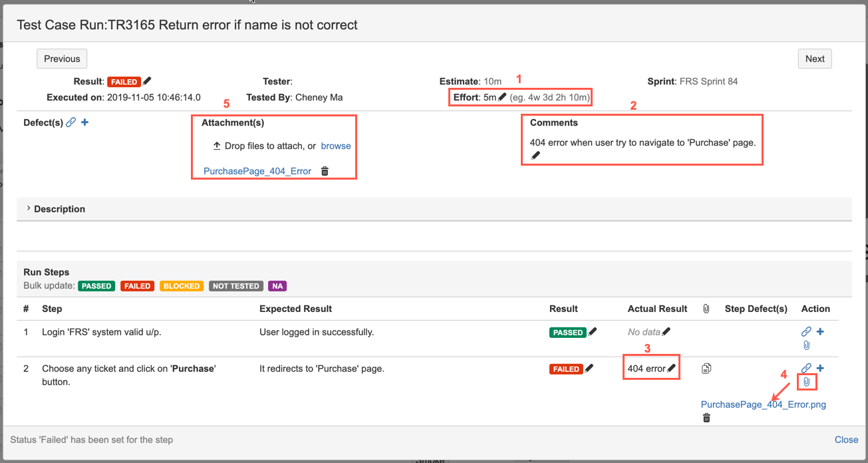868x463 pixels.
Task: Delete the PurchasePage_404_Error attachment trash icon
Action: [x=325, y=171]
